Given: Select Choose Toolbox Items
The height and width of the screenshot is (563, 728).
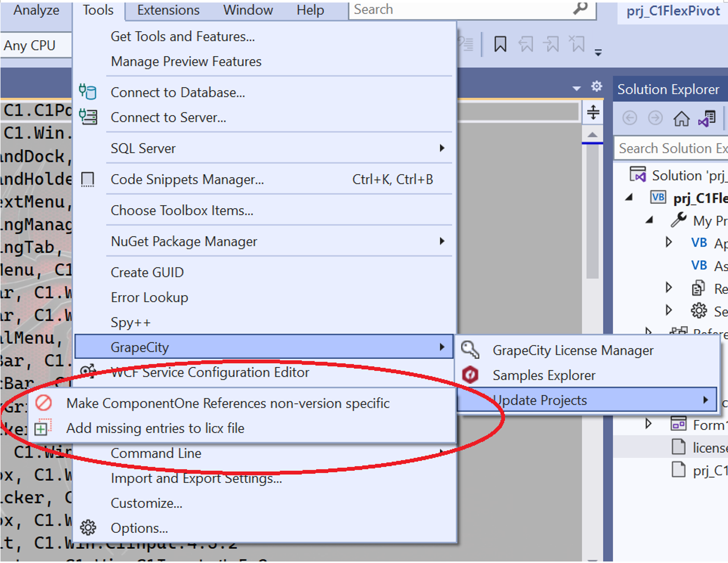Looking at the screenshot, I should [265, 211].
